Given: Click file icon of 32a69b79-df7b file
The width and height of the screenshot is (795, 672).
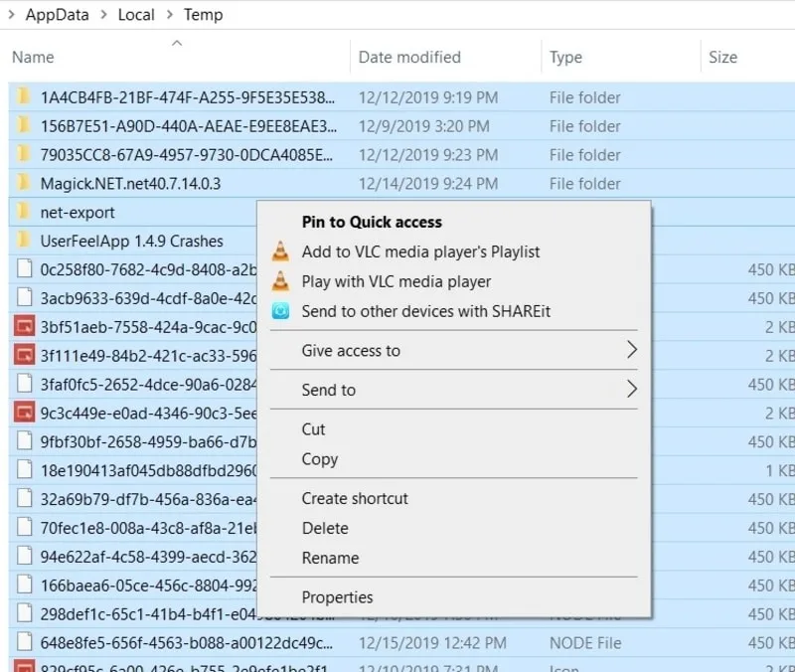Looking at the screenshot, I should coord(24,499).
